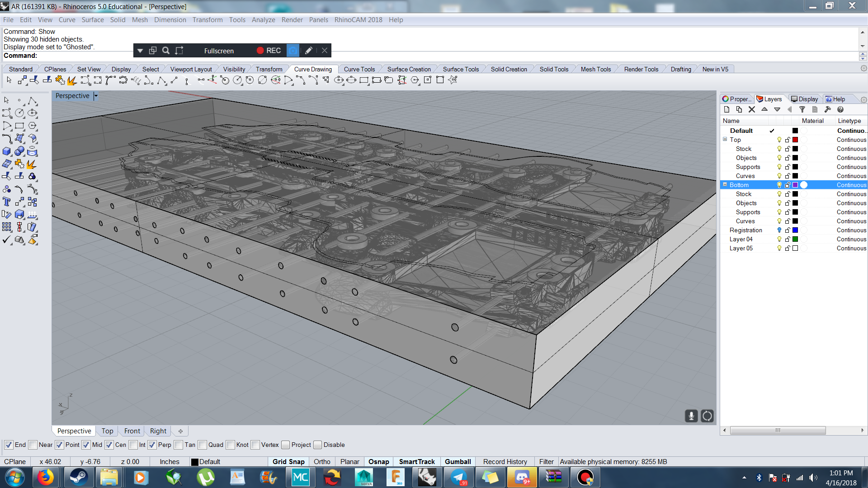Click the Explode tool in top toolbar
Viewport: 868px width, 488px height.
pos(72,80)
